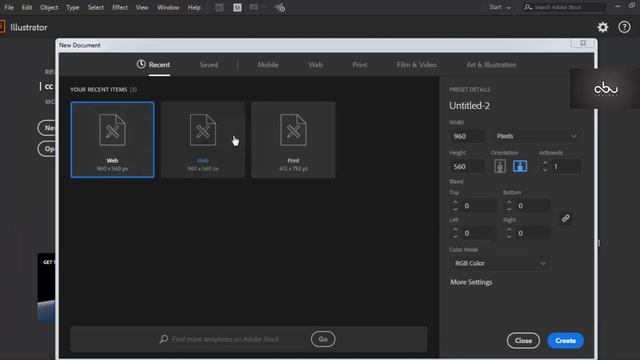Screen dimensions: 640x360
Task: Open the File menu
Action: point(9,7)
